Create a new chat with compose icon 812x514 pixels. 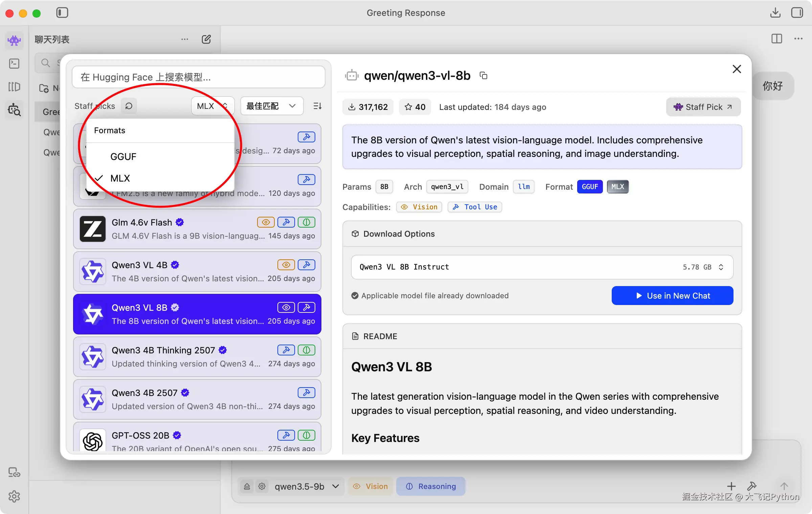pos(206,39)
